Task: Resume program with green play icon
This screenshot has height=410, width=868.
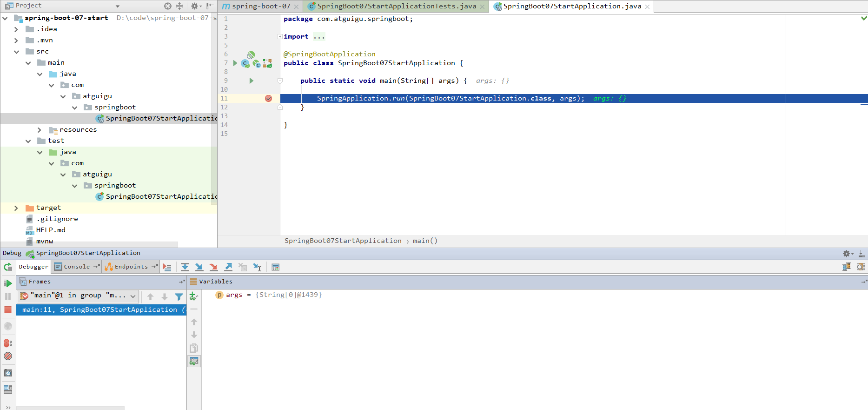Action: click(x=8, y=283)
